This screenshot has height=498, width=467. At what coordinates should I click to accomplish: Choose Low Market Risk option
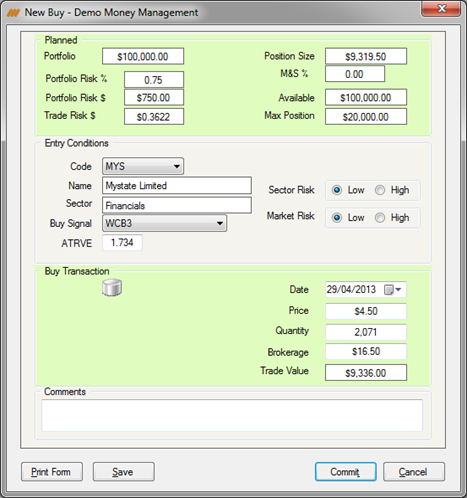coord(337,218)
